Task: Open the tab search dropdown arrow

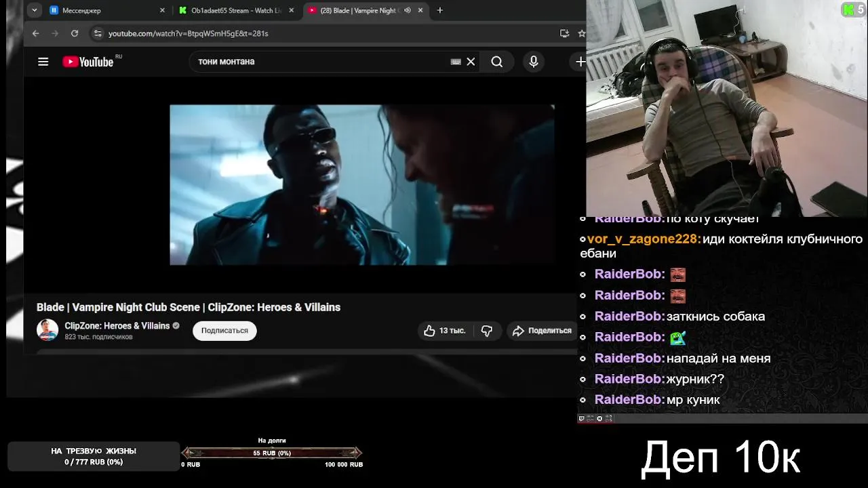Action: coord(35,10)
